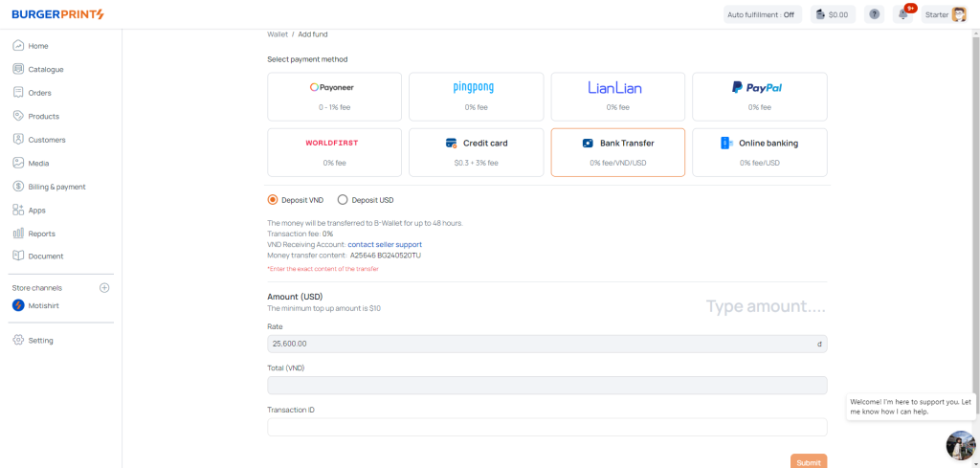
Task: Open the Starter profile menu
Action: [945, 14]
